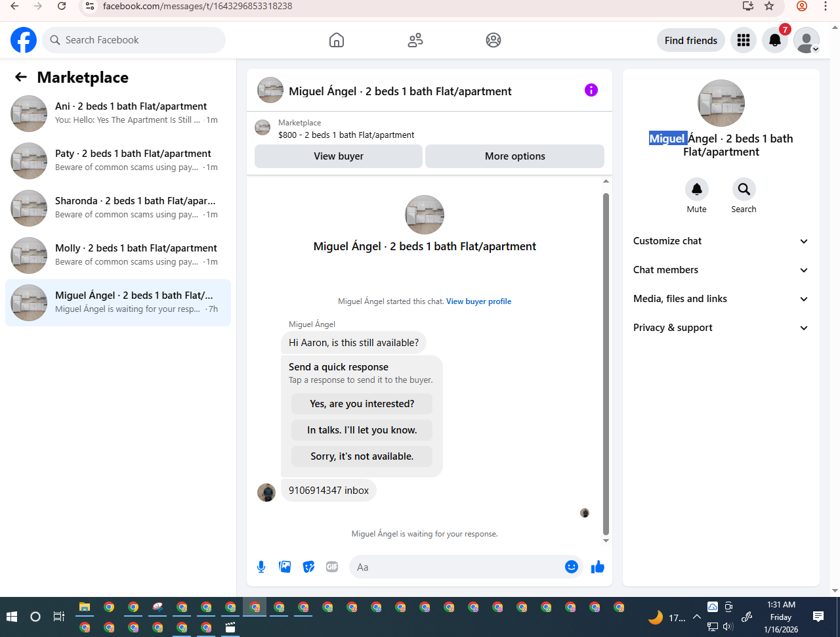Open View buyer profile link
The width and height of the screenshot is (840, 637).
(478, 301)
